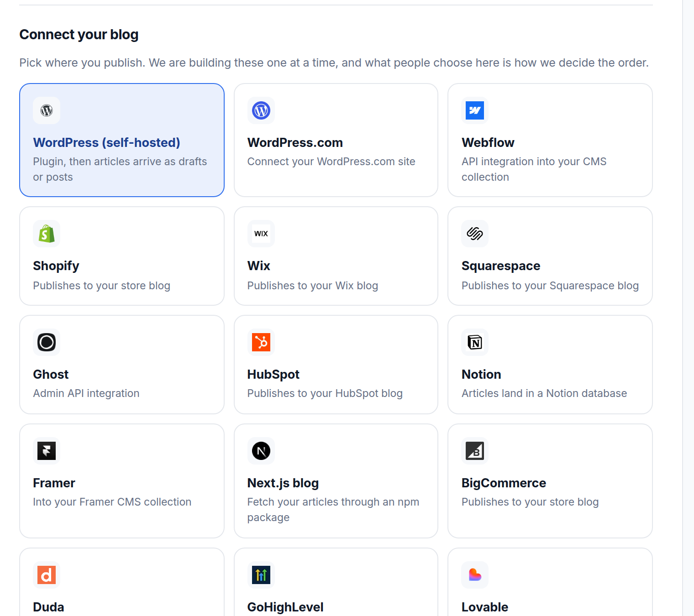Viewport: 694px width, 616px height.
Task: Click the Squarespace logo icon
Action: click(475, 234)
